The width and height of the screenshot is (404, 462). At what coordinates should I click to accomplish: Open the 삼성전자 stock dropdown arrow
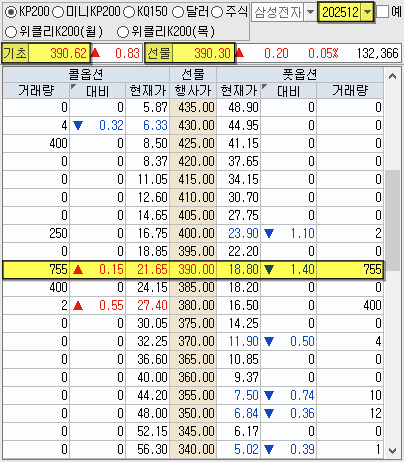[x=310, y=12]
